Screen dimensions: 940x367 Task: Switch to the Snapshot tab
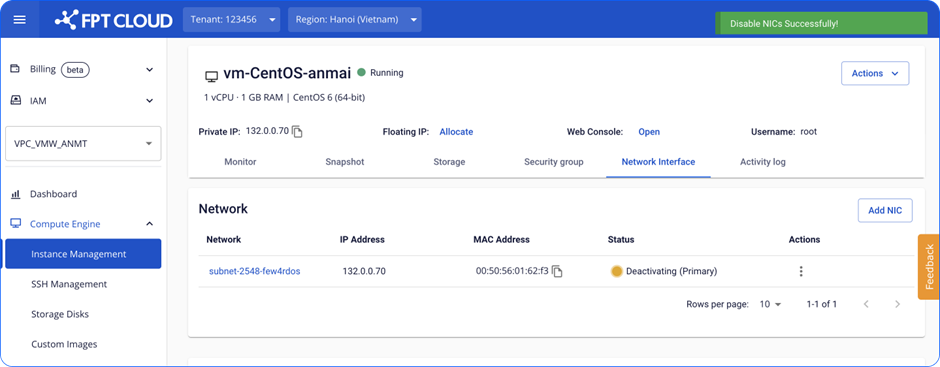(345, 162)
